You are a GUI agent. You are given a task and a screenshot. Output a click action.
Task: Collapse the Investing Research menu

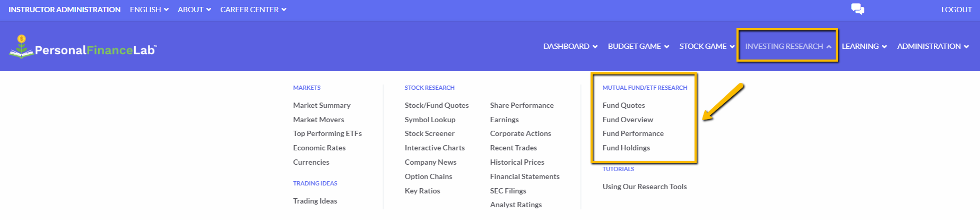pos(788,46)
